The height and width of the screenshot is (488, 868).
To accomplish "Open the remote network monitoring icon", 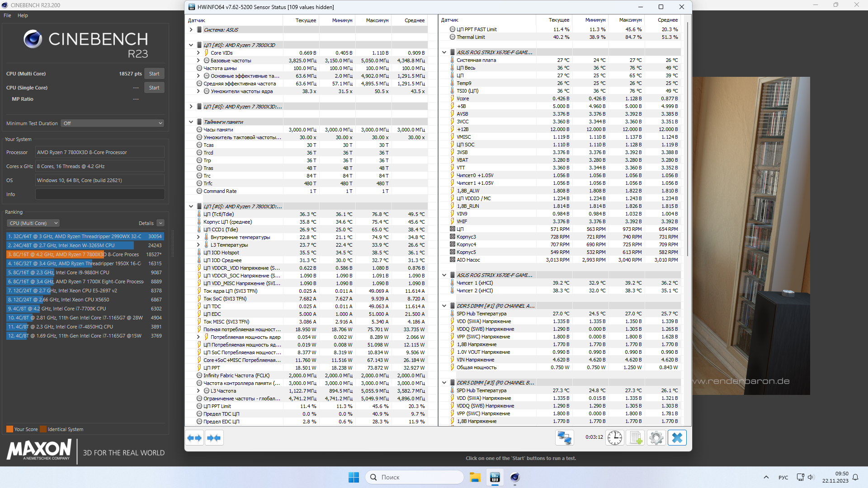I will click(564, 438).
